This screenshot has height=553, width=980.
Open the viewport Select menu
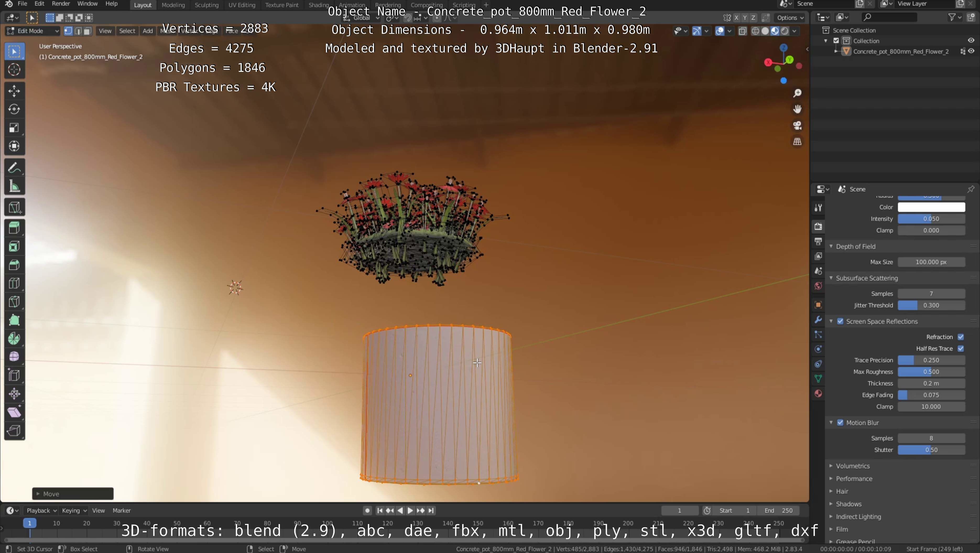127,31
